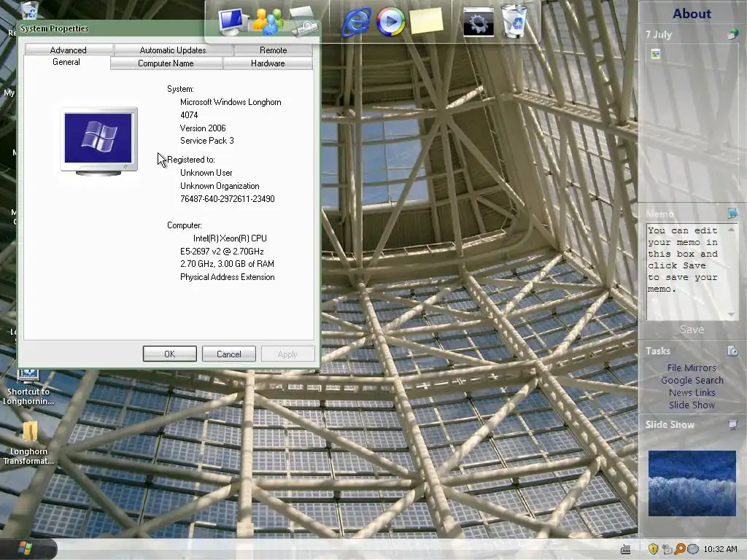747x560 pixels.
Task: Click the 7 July date label
Action: [659, 34]
